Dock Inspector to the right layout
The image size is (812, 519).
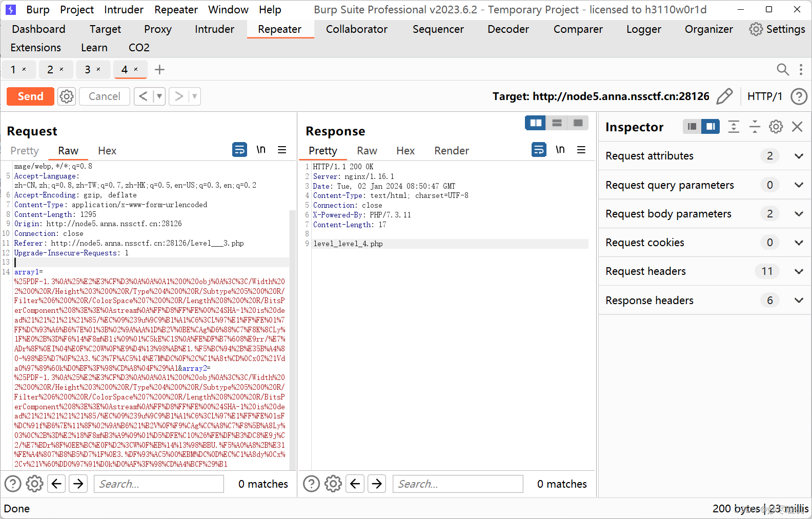tap(710, 127)
